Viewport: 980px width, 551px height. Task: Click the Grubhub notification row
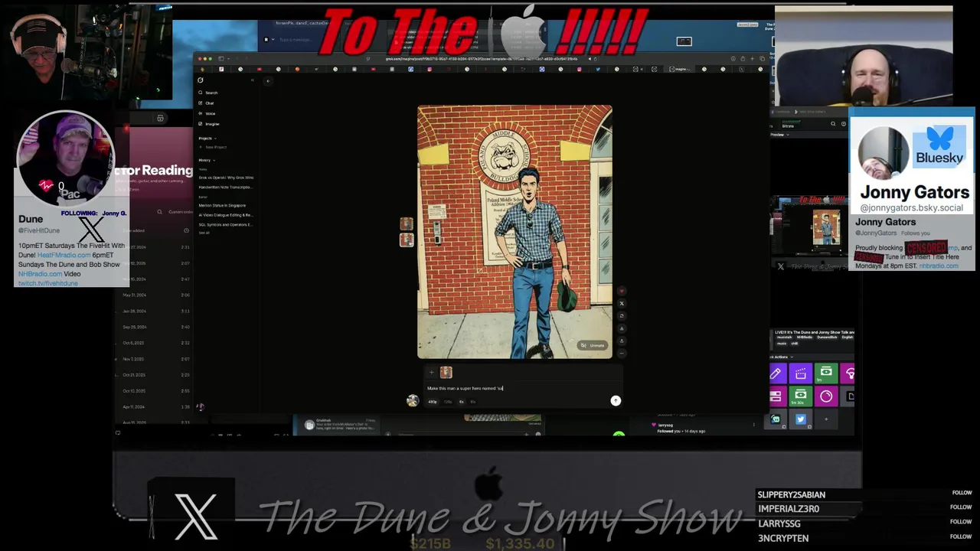click(x=341, y=425)
